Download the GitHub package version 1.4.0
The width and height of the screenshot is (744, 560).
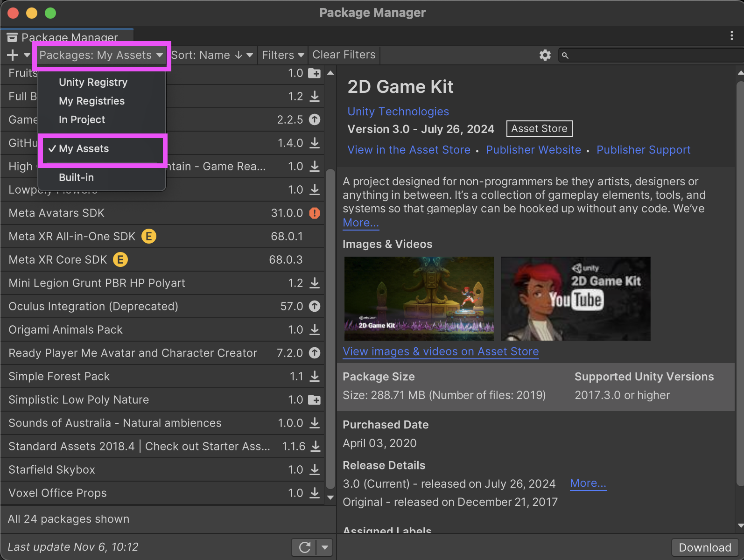315,143
